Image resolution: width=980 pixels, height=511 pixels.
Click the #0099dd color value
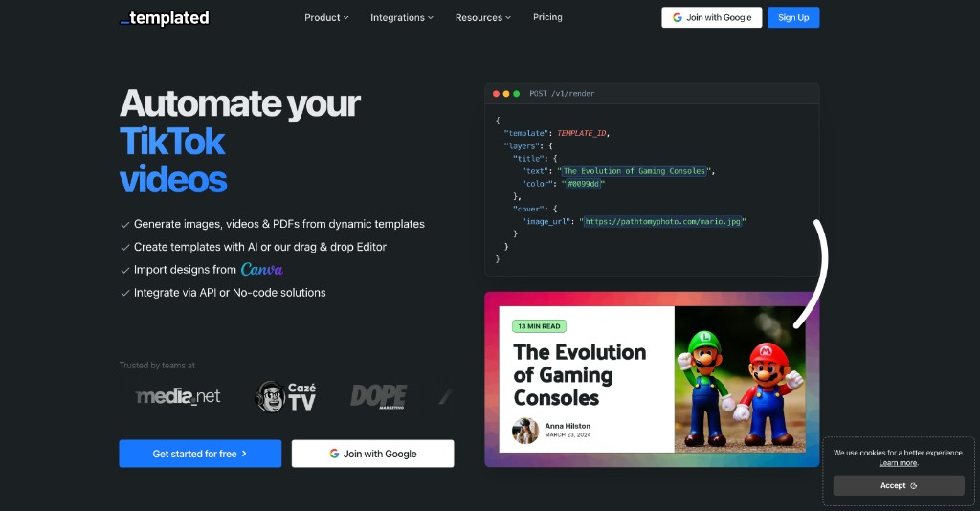pyautogui.click(x=583, y=184)
